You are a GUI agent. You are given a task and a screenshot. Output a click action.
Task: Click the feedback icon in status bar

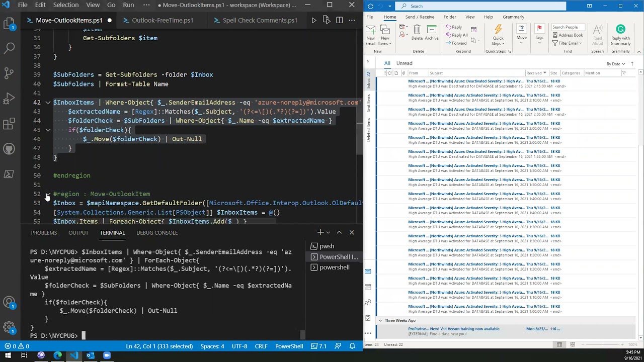(339, 346)
